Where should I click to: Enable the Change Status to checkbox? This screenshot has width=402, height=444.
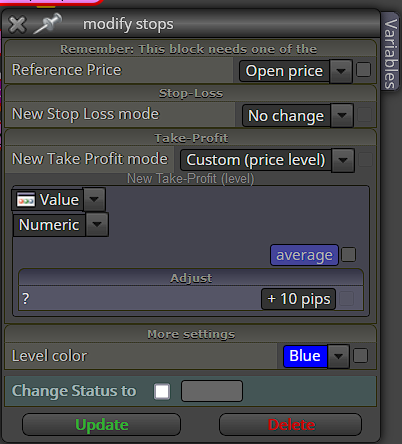tap(162, 391)
